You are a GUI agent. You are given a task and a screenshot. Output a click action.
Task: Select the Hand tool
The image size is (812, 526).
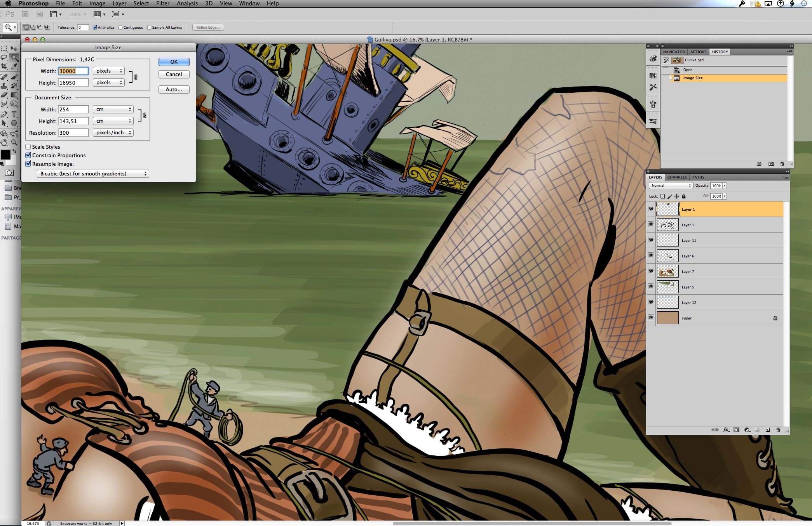click(4, 142)
